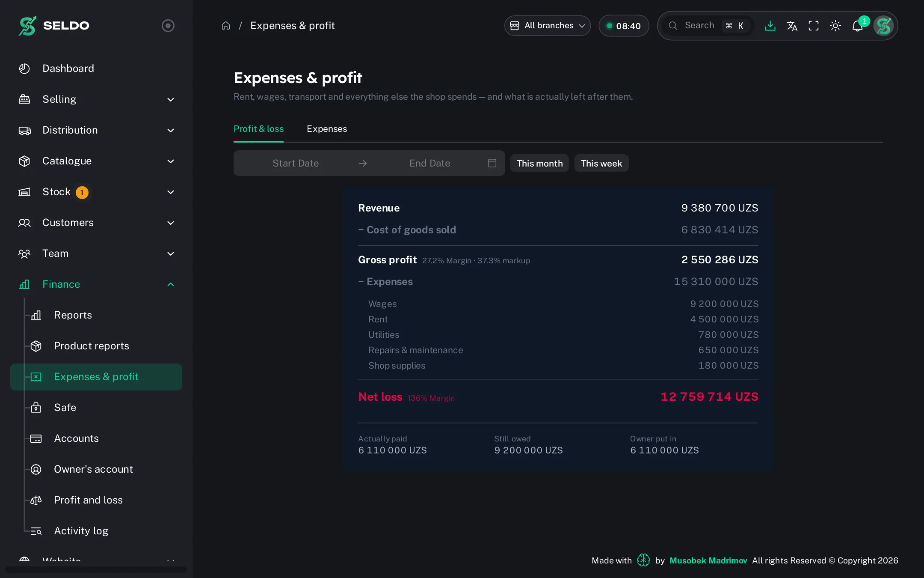Click the Stock warehouse icon
The height and width of the screenshot is (578, 924).
click(24, 192)
